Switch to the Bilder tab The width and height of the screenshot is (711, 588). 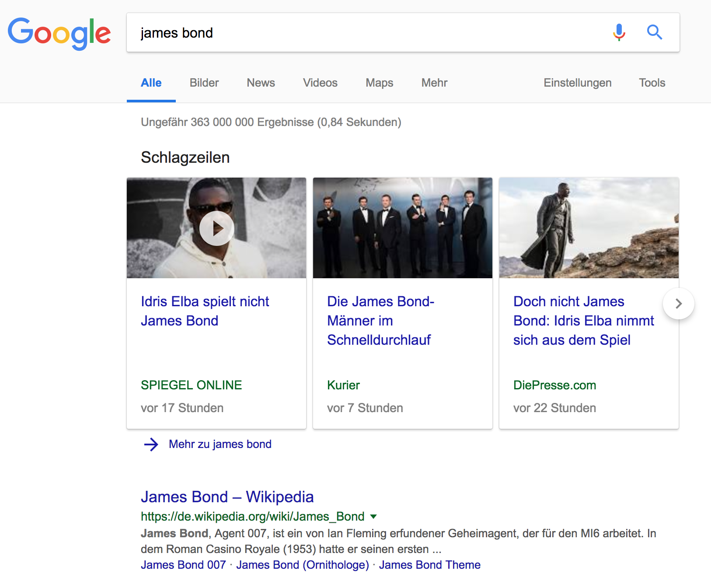[204, 83]
